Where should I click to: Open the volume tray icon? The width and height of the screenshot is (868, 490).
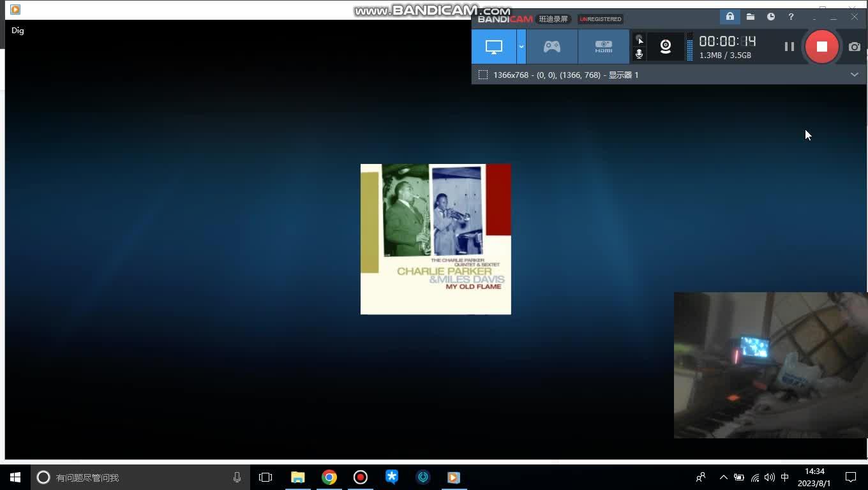pos(770,477)
